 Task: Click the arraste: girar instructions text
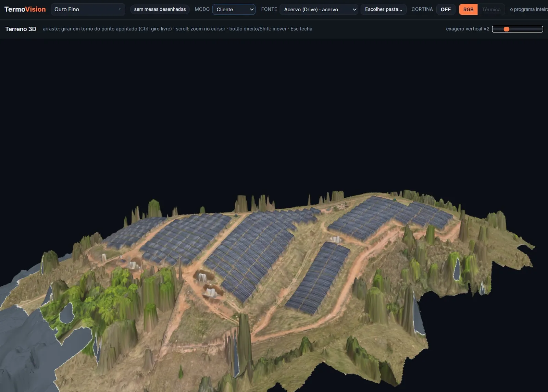(177, 29)
